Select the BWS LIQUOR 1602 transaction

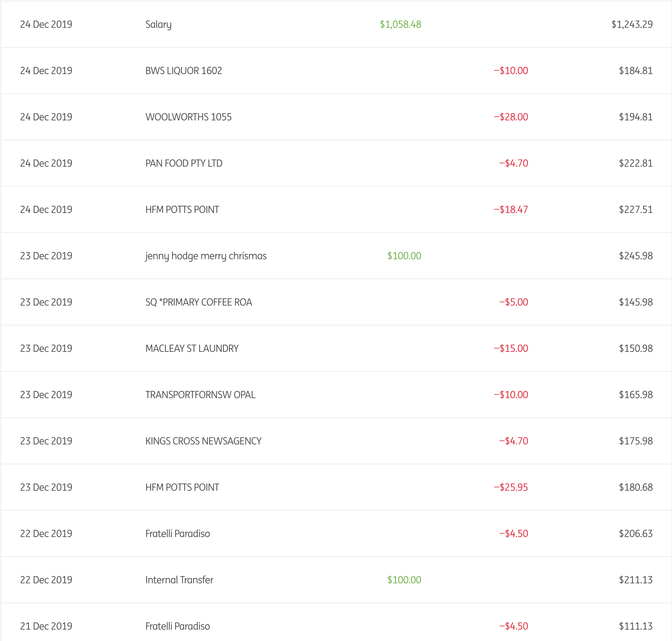183,71
